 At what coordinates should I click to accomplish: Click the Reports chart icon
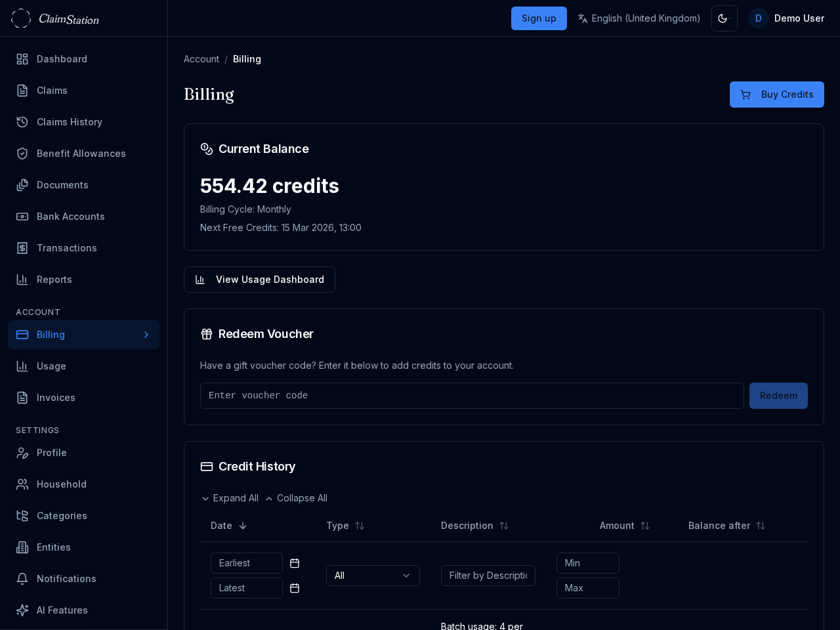22,280
